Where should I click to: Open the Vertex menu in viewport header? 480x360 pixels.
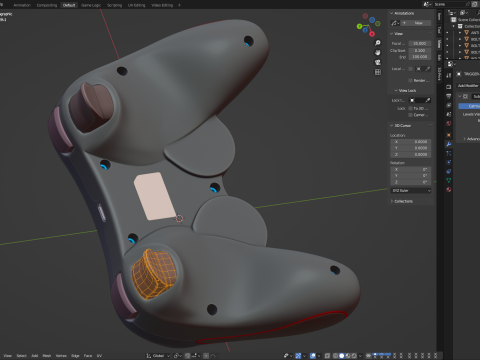(x=61, y=356)
